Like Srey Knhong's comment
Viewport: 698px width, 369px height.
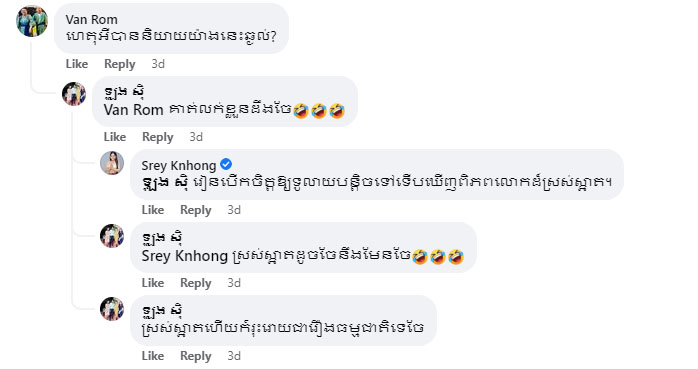153,210
